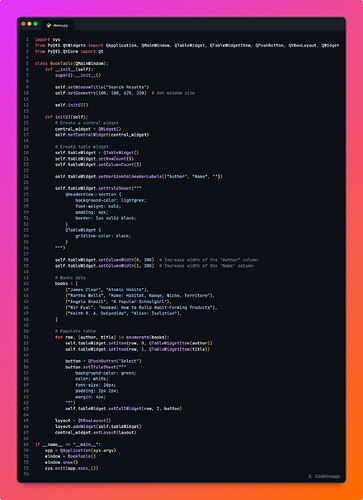Click the Python logo icon in demo.py tab
This screenshot has width=363, height=500.
click(x=49, y=25)
